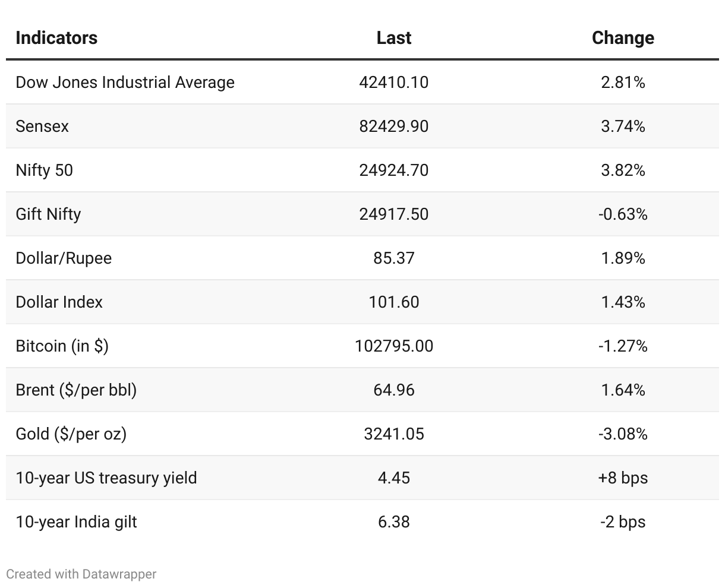
Task: Select the Dow Jones Industrial Average row label
Action: [x=125, y=82]
